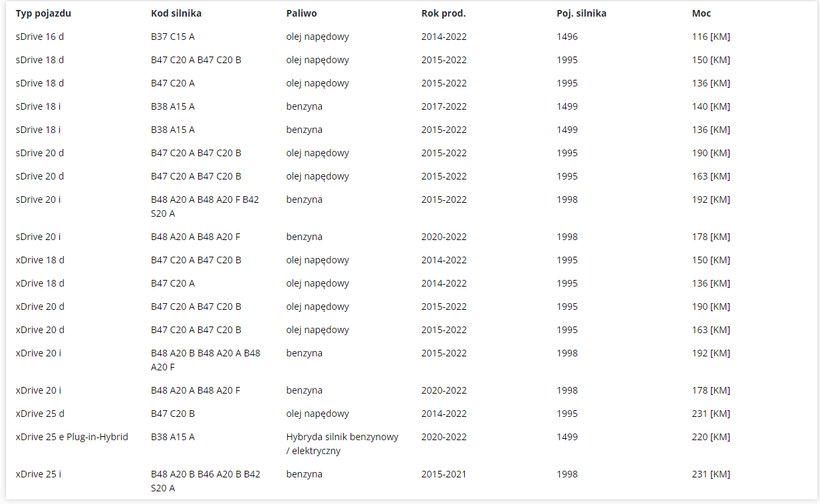Select the xDrive 25 i row
This screenshot has height=504, width=820.
412,481
